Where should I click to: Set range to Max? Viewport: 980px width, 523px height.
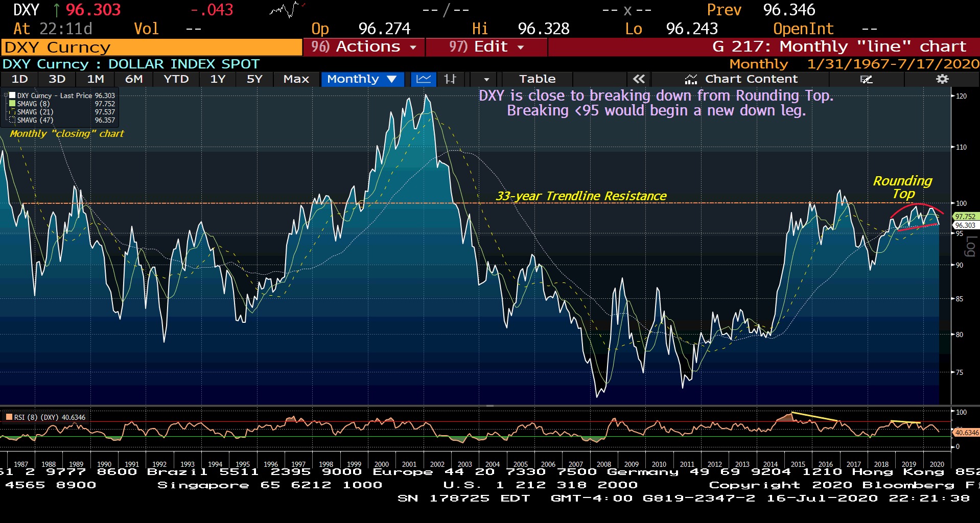(296, 79)
